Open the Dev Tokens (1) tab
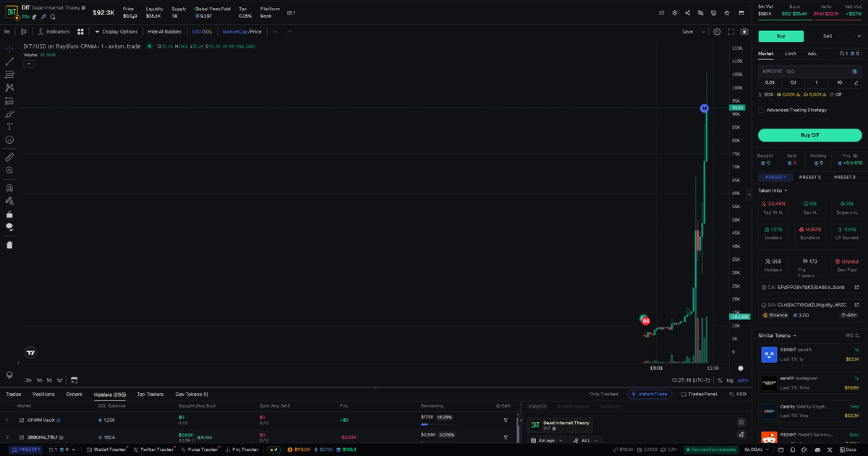The image size is (868, 456). point(192,395)
